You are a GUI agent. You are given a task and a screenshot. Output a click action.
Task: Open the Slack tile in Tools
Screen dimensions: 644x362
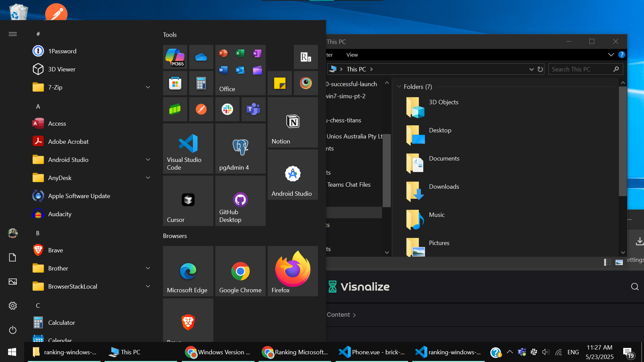227,109
